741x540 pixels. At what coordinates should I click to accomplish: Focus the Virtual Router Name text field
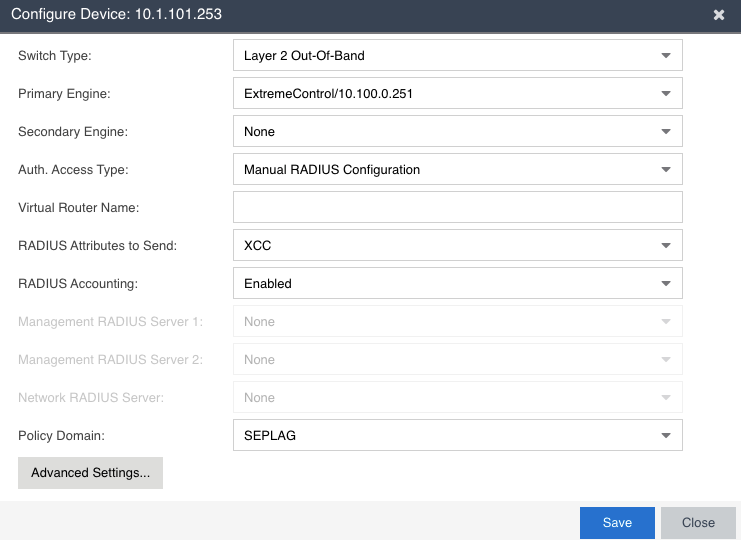pos(457,208)
